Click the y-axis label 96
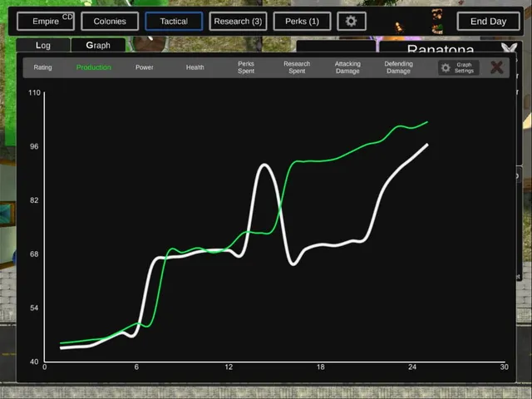The width and height of the screenshot is (532, 399). (34, 146)
